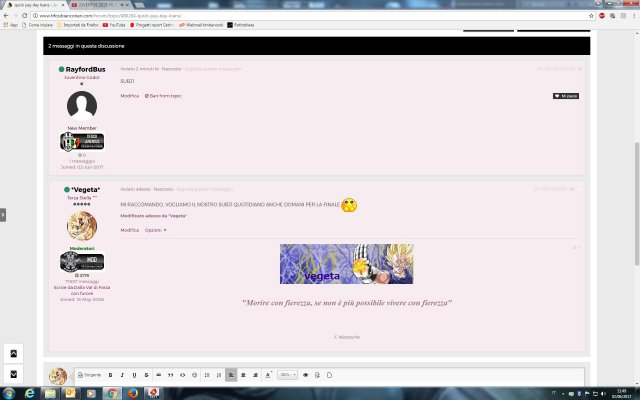Open the App bookmarks shortcut

(x=11, y=25)
